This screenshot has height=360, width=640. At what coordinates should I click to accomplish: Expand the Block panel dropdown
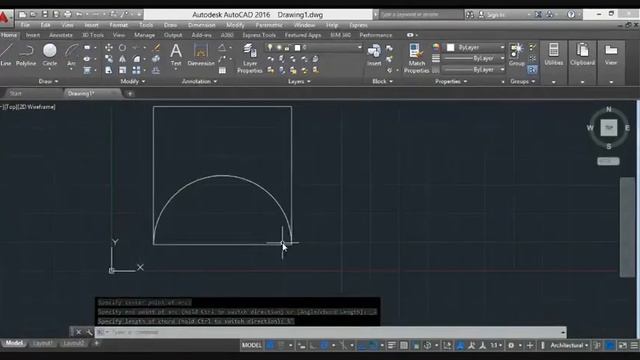(382, 81)
